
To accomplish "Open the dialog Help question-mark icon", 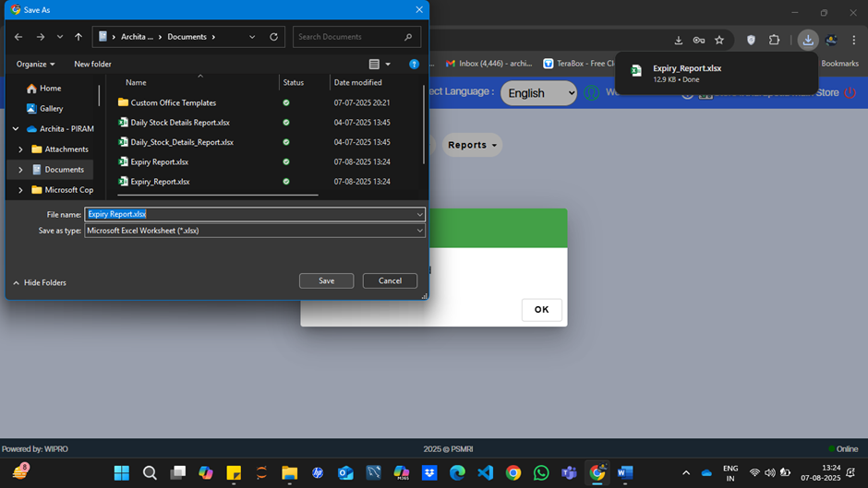I will tap(414, 65).
